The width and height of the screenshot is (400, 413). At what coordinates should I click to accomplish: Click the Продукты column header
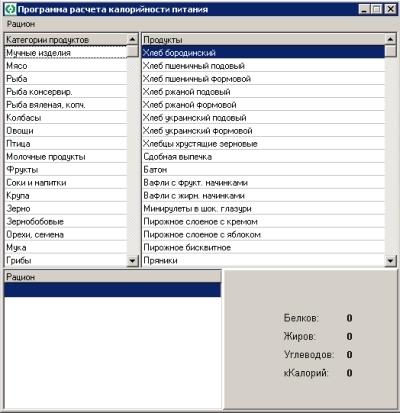pos(263,40)
